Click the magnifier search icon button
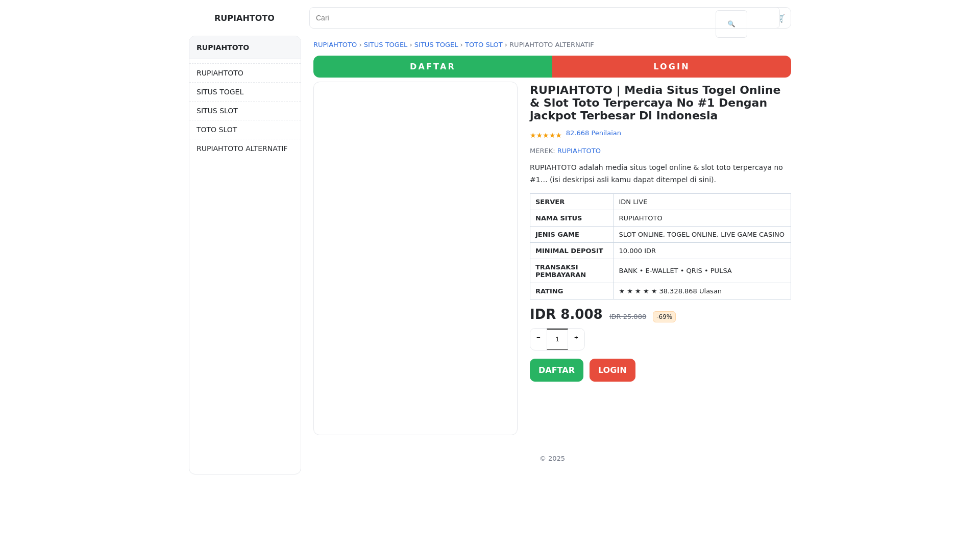Viewport: 980px width, 551px height. tap(731, 24)
